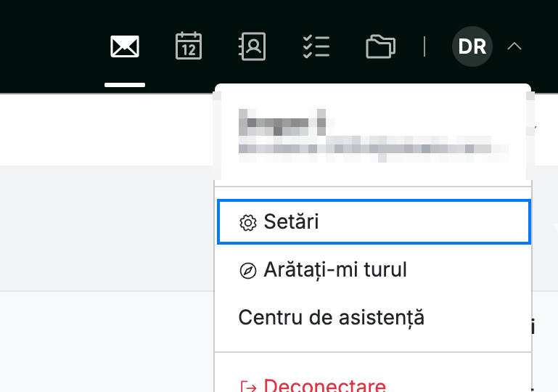Screen dimensions: 558x392
Task: Open the Calendar icon showing 12
Action: [189, 46]
